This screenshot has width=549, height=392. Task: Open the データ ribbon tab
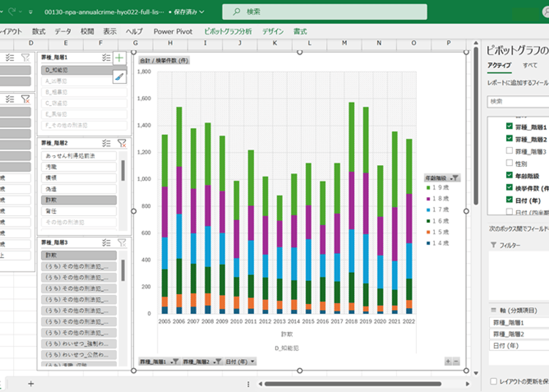point(62,31)
